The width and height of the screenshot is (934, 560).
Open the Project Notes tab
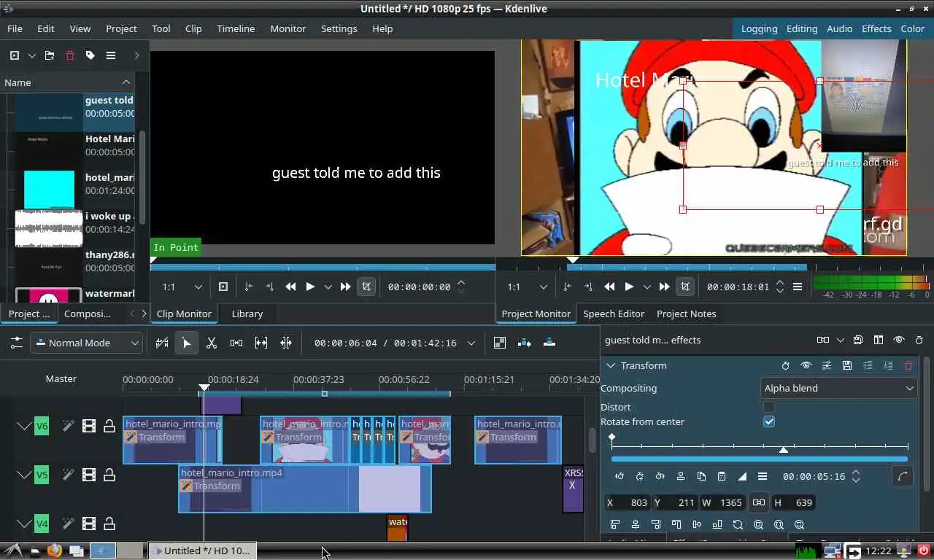point(687,314)
